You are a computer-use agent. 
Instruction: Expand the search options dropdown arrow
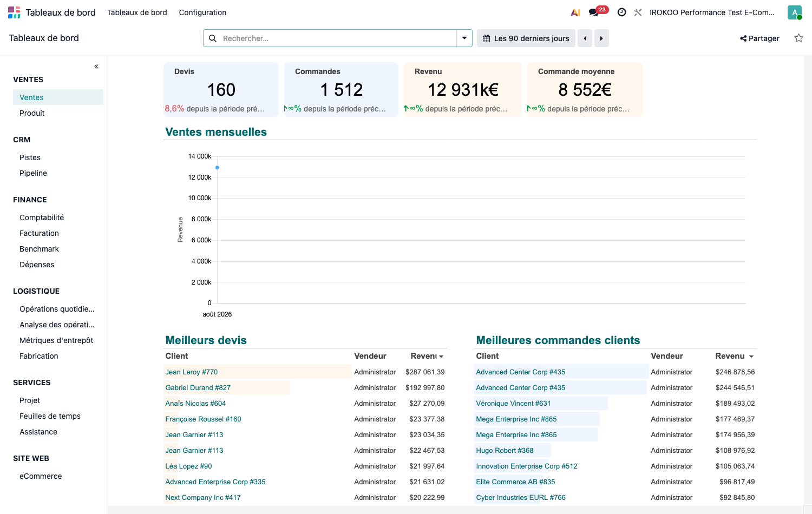(464, 38)
